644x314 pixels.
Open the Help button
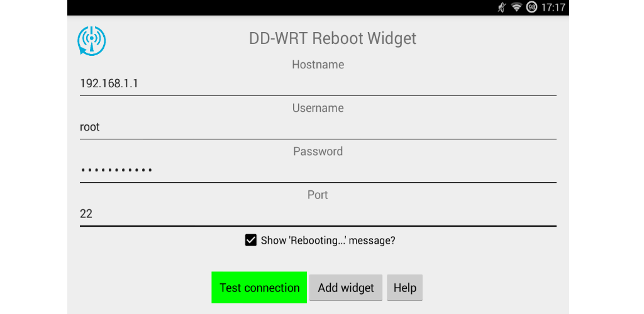point(405,288)
